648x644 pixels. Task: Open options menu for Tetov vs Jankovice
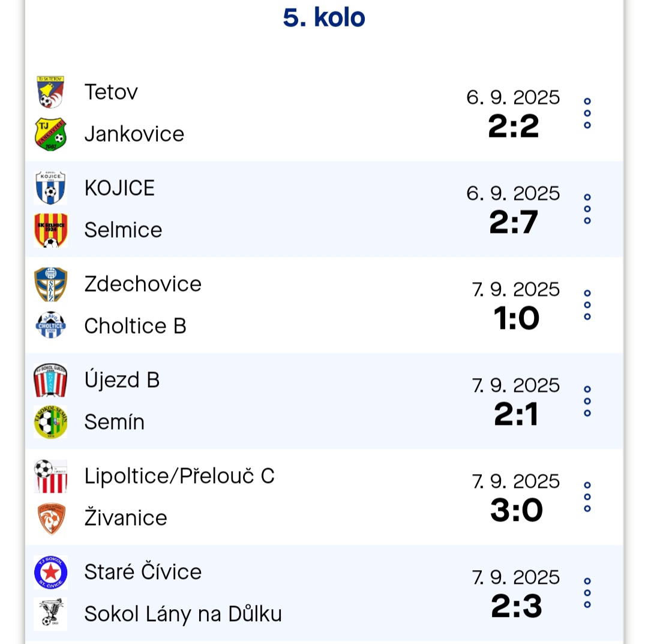[x=587, y=113]
